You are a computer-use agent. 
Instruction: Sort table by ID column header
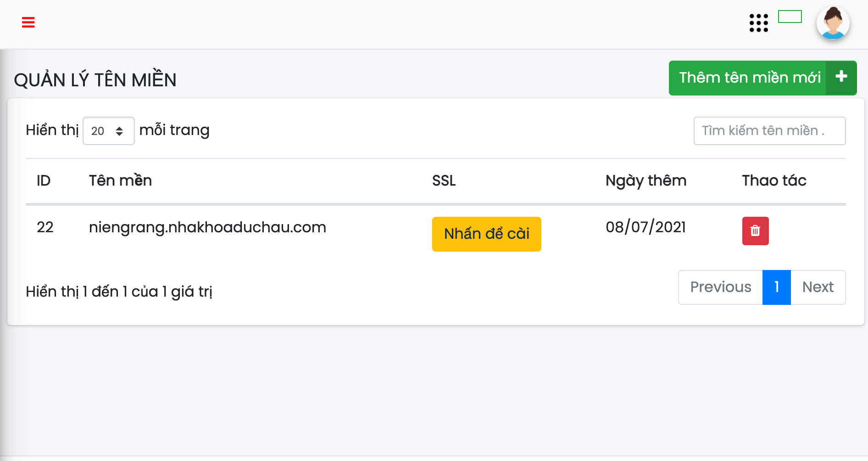(x=44, y=180)
